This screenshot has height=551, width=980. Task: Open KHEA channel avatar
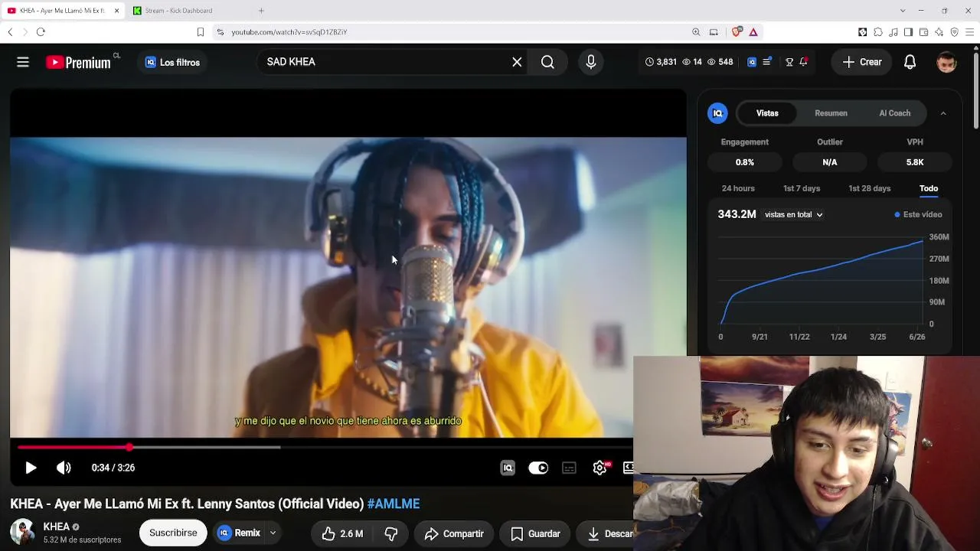22,533
